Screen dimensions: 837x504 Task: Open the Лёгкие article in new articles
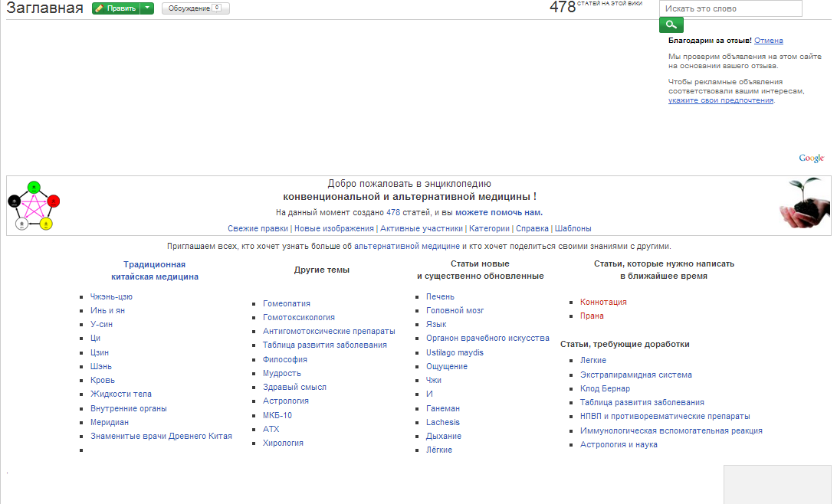[438, 450]
